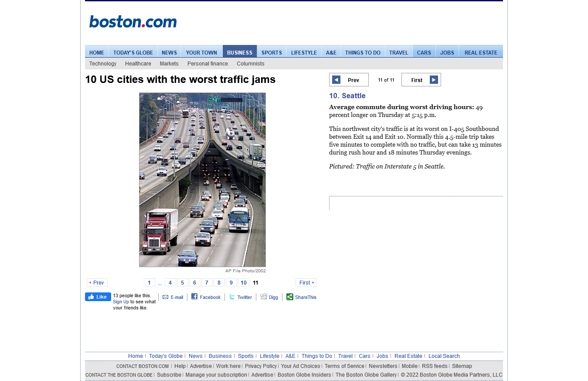The width and height of the screenshot is (588, 381).
Task: Click the Twitter bird icon
Action: 232,297
